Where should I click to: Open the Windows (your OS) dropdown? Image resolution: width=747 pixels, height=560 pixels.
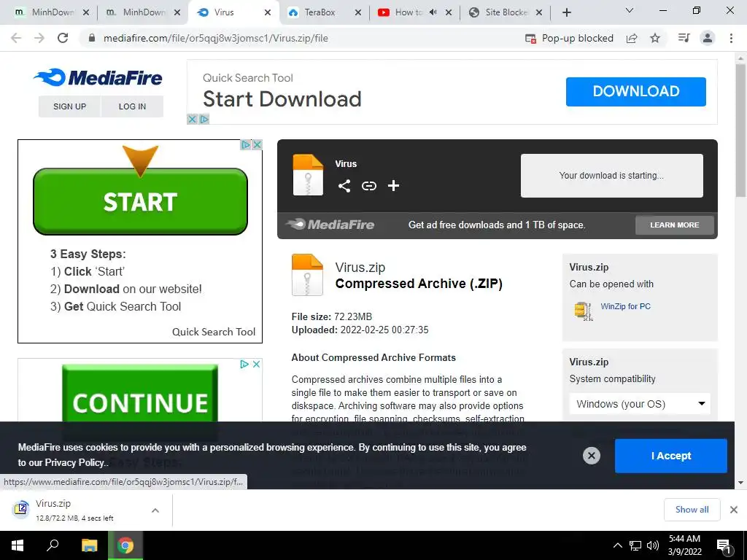(639, 404)
